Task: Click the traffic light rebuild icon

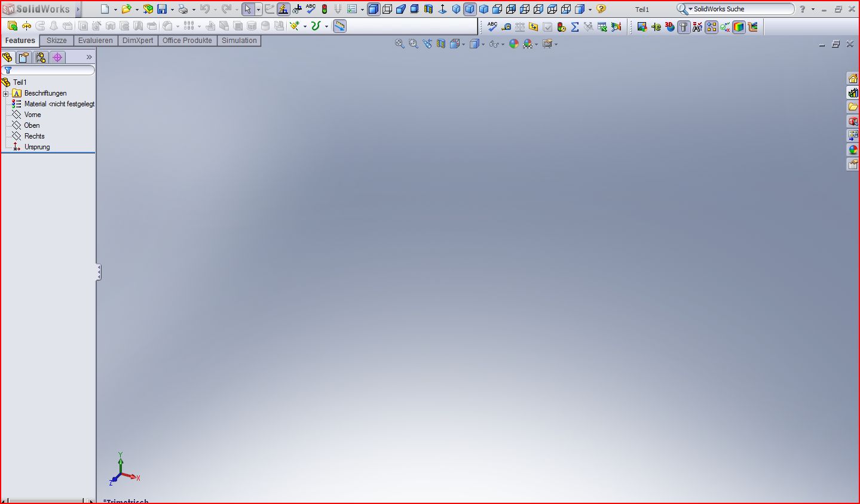Action: pos(325,9)
